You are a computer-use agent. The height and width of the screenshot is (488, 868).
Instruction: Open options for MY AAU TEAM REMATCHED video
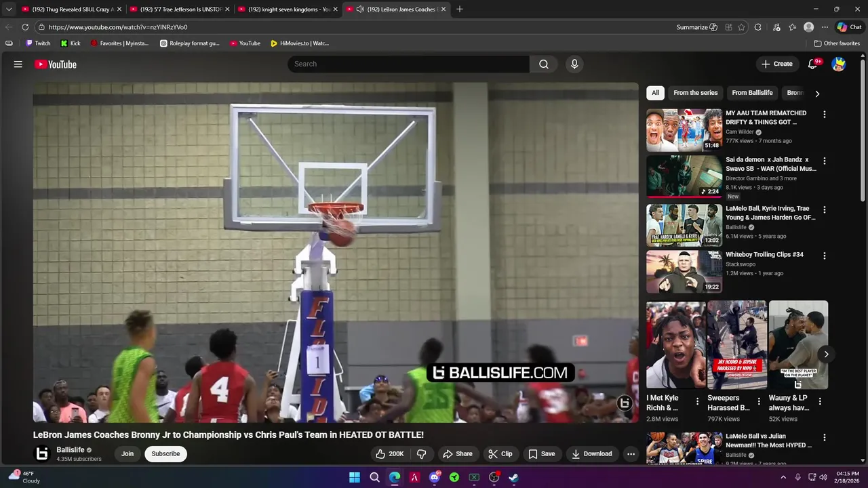coord(825,115)
